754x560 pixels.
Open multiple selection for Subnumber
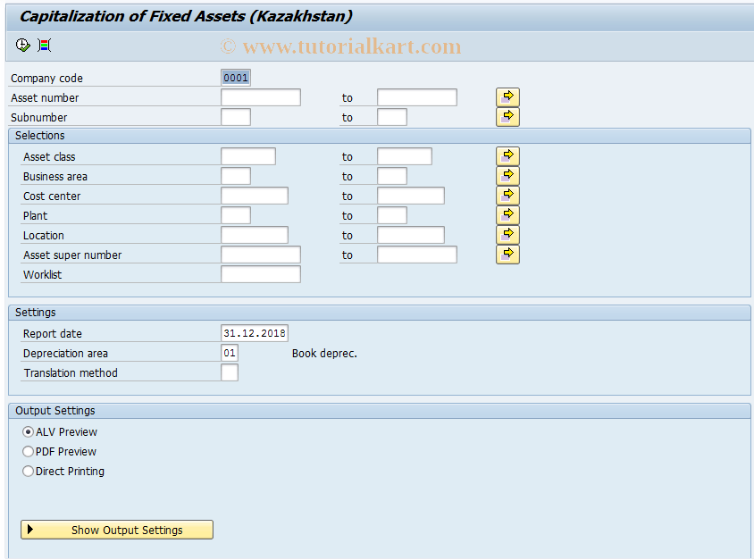pyautogui.click(x=507, y=116)
